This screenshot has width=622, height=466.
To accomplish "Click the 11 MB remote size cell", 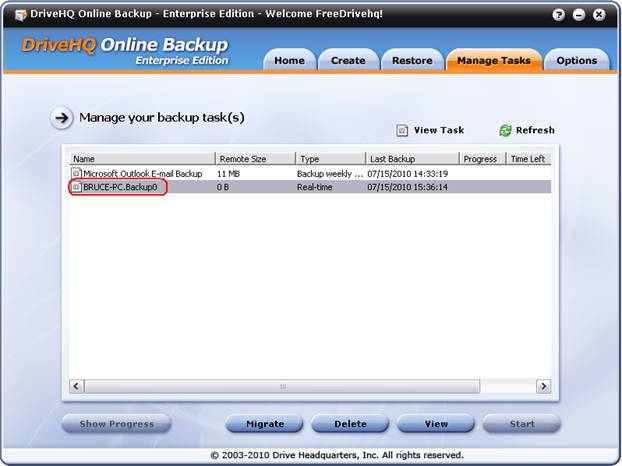I will 228,173.
